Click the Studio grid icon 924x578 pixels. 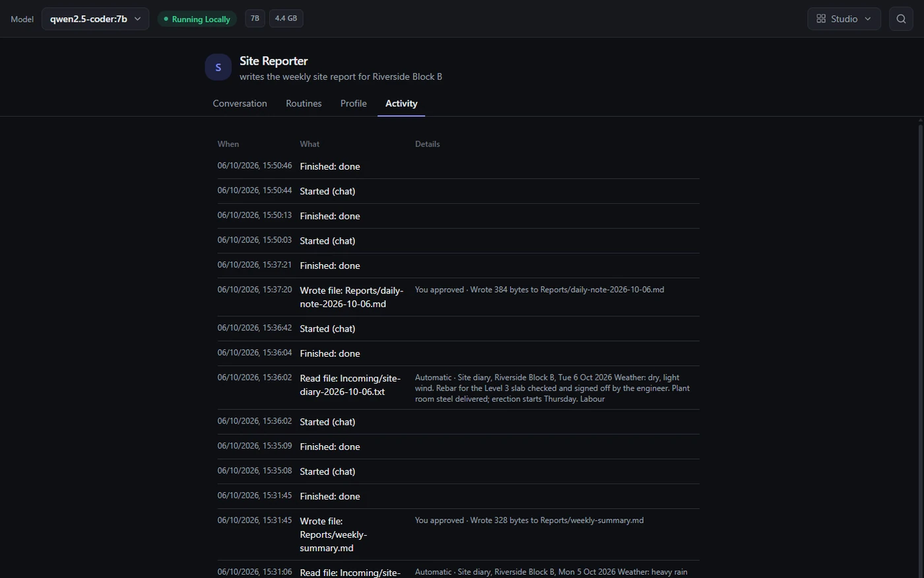(821, 18)
